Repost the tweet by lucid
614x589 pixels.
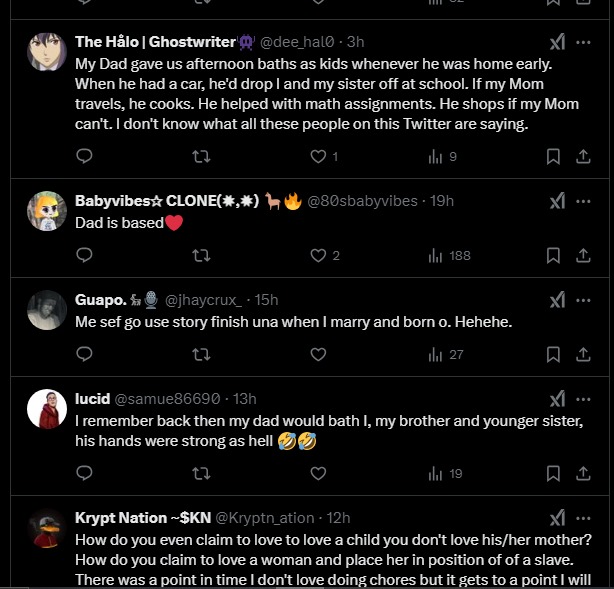201,473
